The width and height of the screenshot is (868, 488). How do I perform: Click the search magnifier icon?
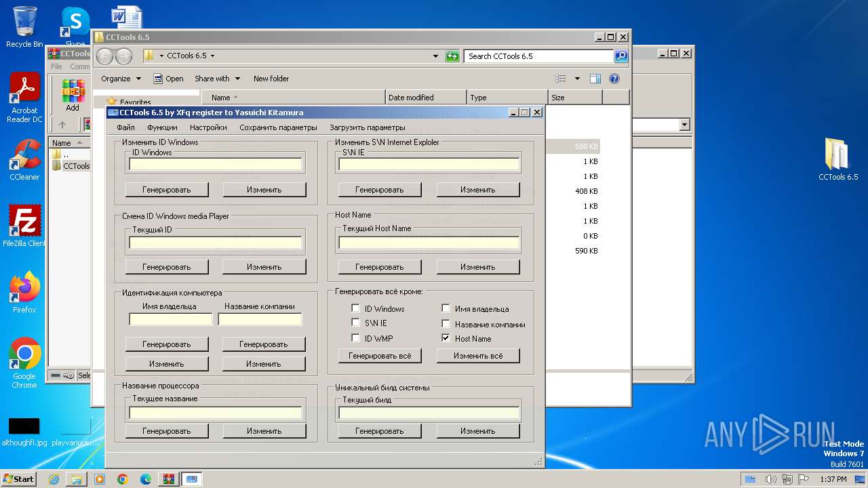621,56
